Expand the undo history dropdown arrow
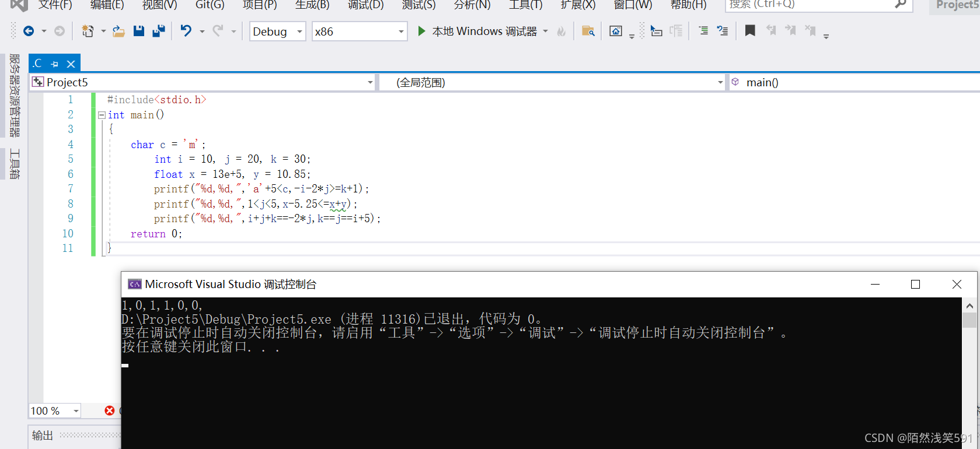Viewport: 980px width, 449px height. pyautogui.click(x=202, y=31)
